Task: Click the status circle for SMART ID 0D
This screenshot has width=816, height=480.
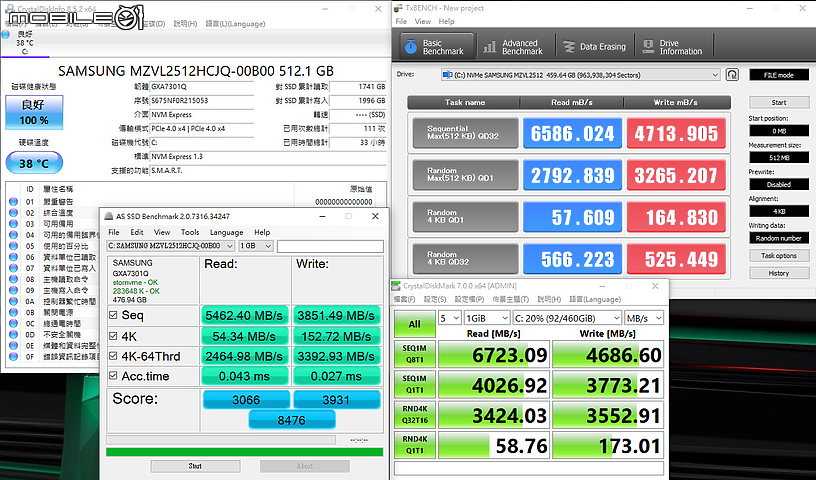Action: [x=14, y=334]
